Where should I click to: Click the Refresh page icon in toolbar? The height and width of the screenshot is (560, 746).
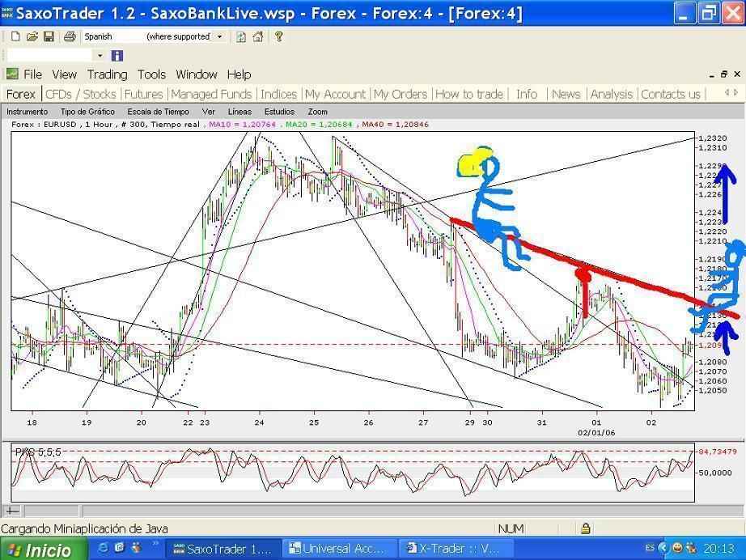(241, 36)
